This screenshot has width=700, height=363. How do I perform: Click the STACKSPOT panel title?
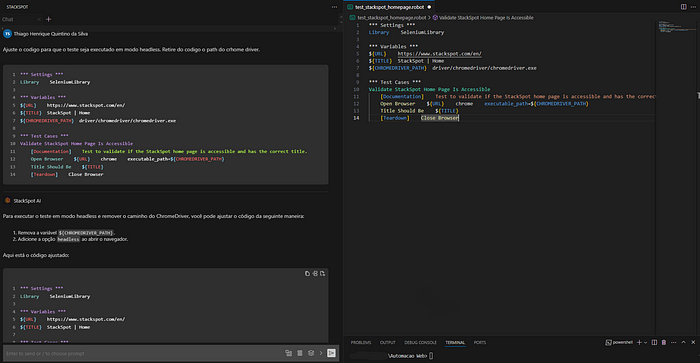coord(17,7)
